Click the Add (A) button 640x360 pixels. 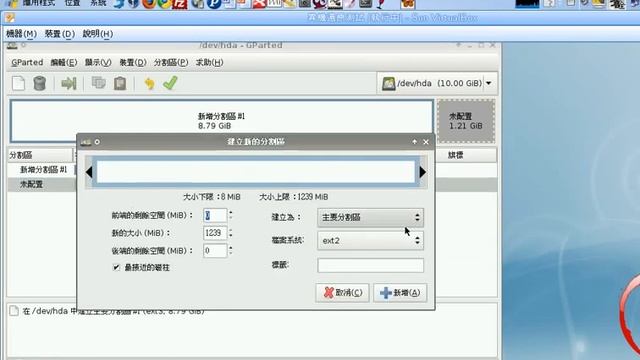(x=400, y=293)
